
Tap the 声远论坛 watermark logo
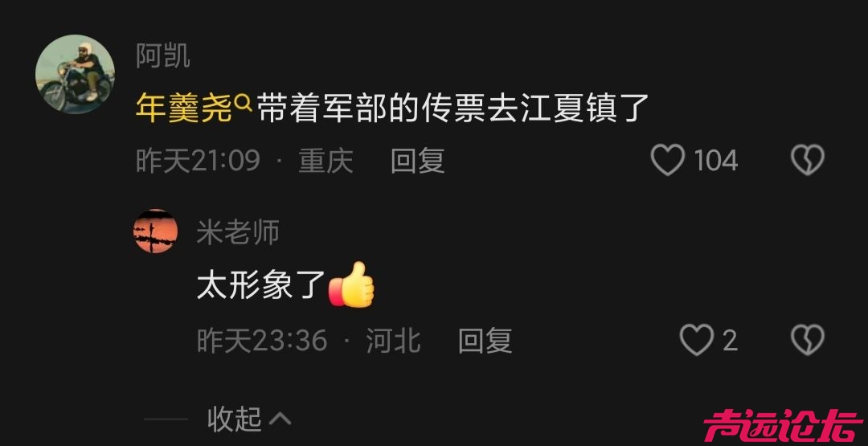pos(783,426)
